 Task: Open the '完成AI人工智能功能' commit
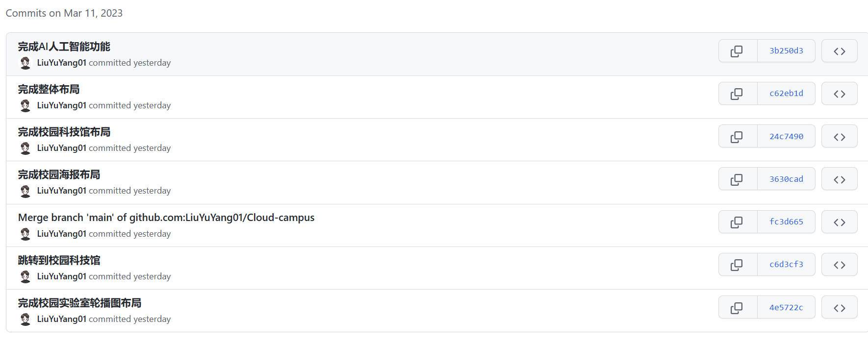pos(64,47)
